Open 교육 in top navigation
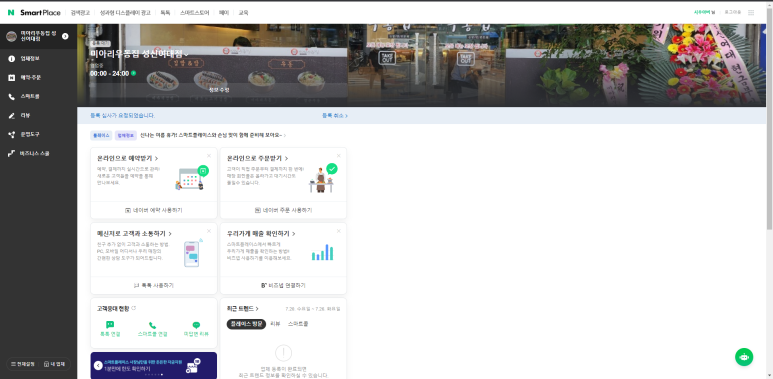This screenshot has width=773, height=379. coord(244,13)
